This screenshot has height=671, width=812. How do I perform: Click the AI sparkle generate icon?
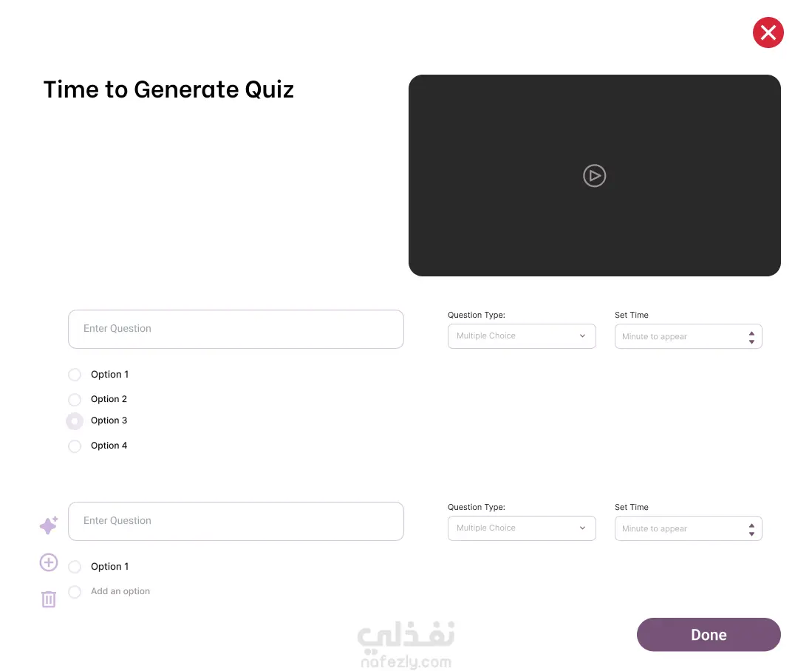(x=49, y=525)
